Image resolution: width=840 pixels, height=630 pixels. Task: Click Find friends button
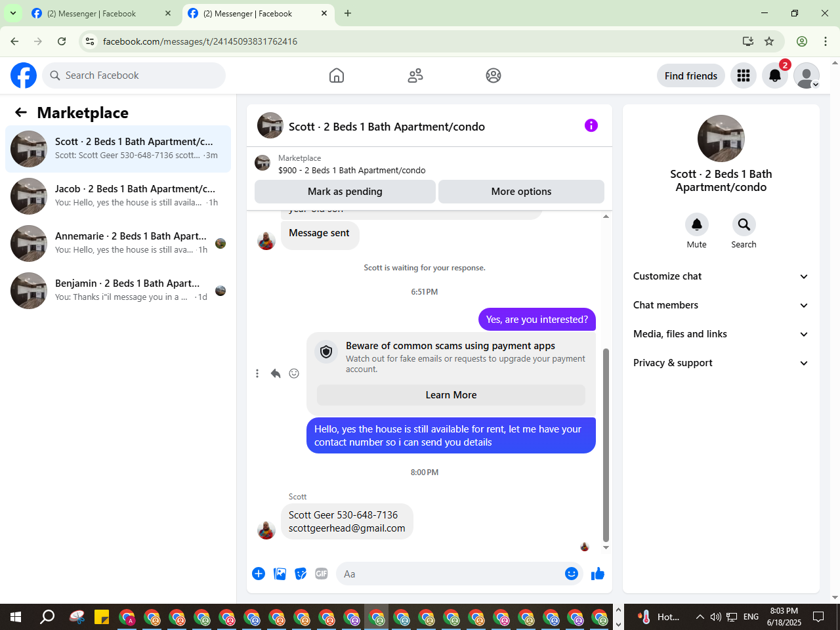point(691,76)
